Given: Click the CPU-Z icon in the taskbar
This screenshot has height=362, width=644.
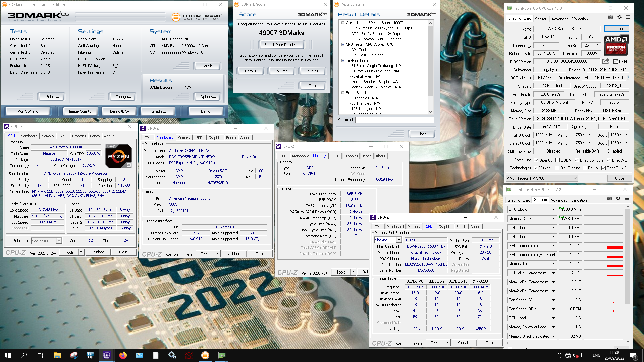Looking at the screenshot, I should (107, 355).
